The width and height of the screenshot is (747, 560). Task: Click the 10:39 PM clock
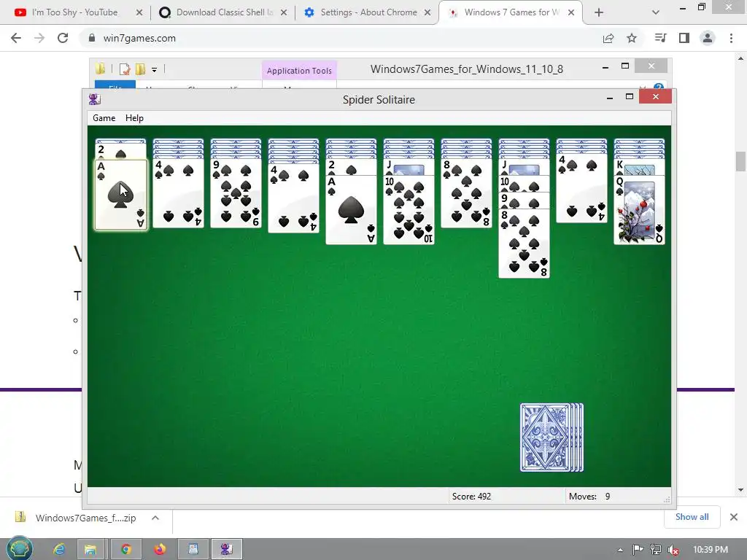(x=711, y=550)
